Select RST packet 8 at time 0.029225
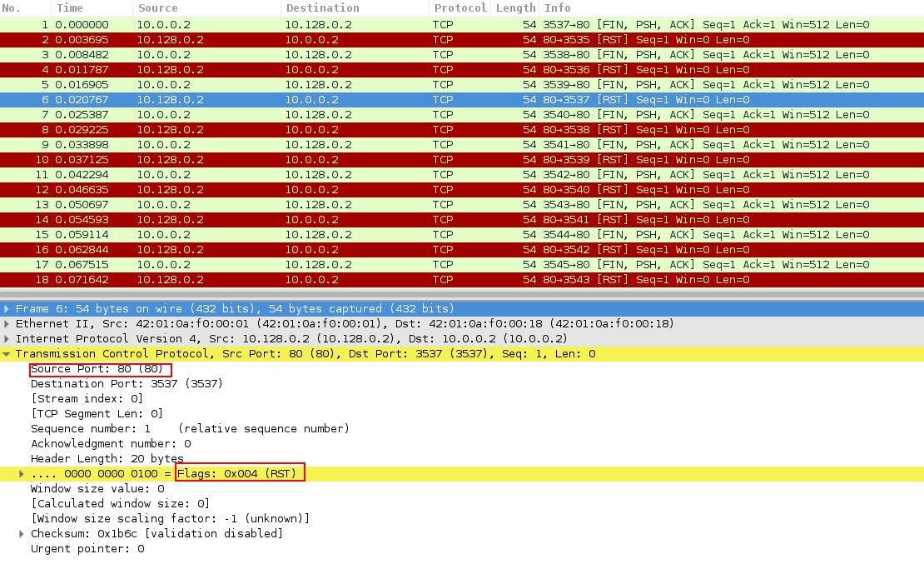The image size is (924, 574). coord(462,130)
